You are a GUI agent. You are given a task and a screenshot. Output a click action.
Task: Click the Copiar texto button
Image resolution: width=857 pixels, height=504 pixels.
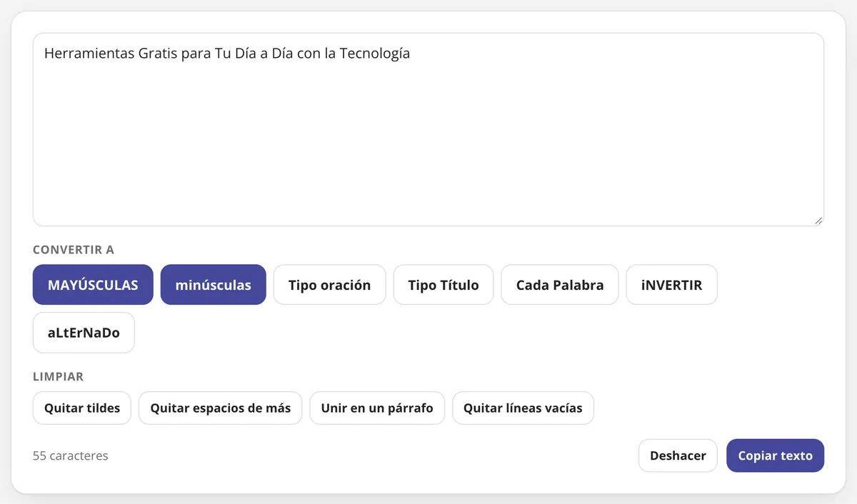click(776, 455)
